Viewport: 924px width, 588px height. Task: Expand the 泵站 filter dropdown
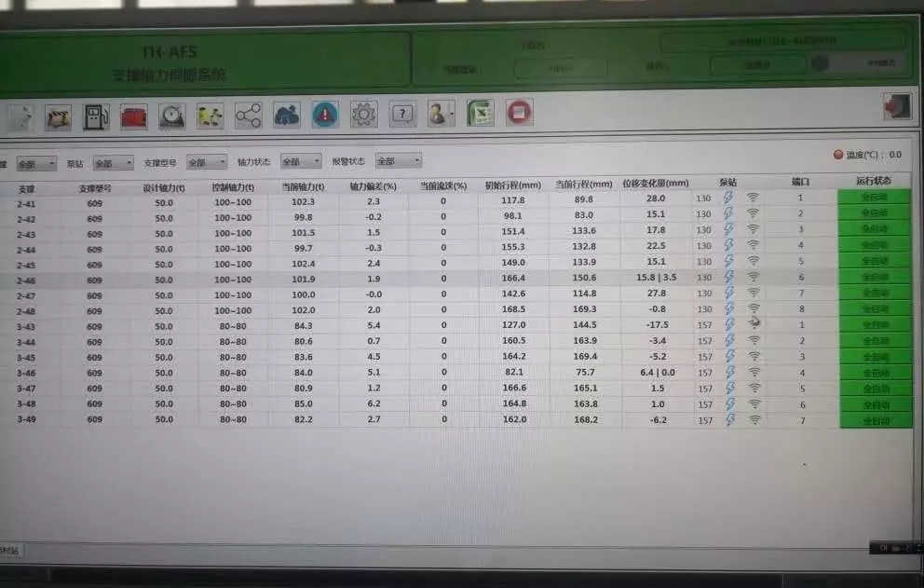click(114, 163)
